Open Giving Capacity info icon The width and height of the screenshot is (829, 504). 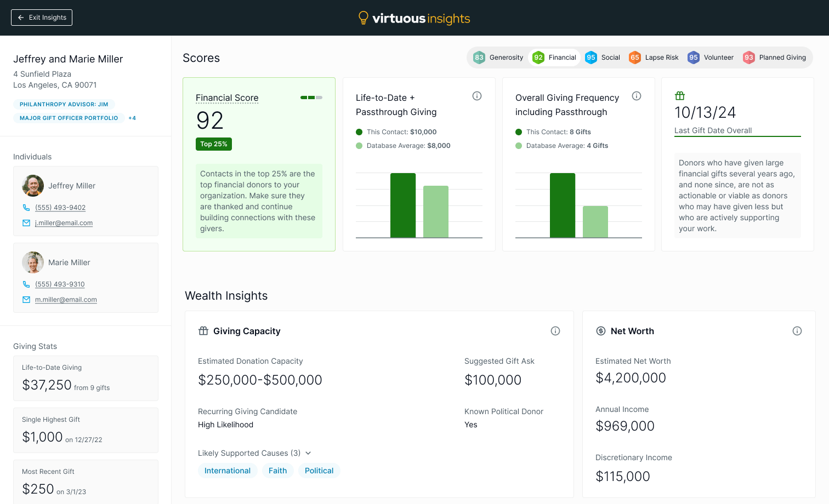(555, 331)
